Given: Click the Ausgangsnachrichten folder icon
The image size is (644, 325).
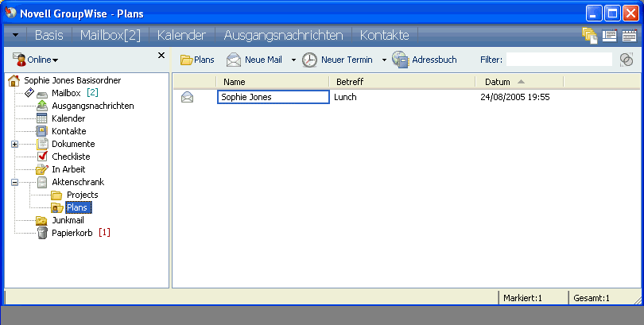Looking at the screenshot, I should [42, 106].
